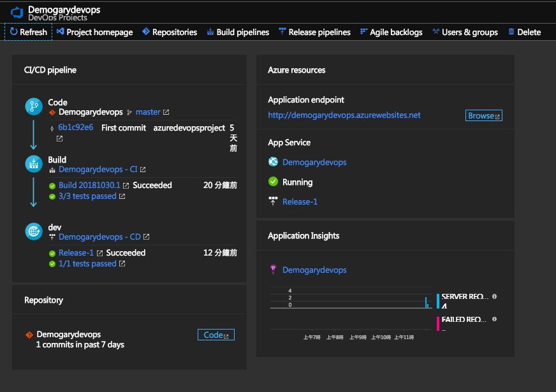Open Release pipelines toolbar item

click(x=314, y=32)
